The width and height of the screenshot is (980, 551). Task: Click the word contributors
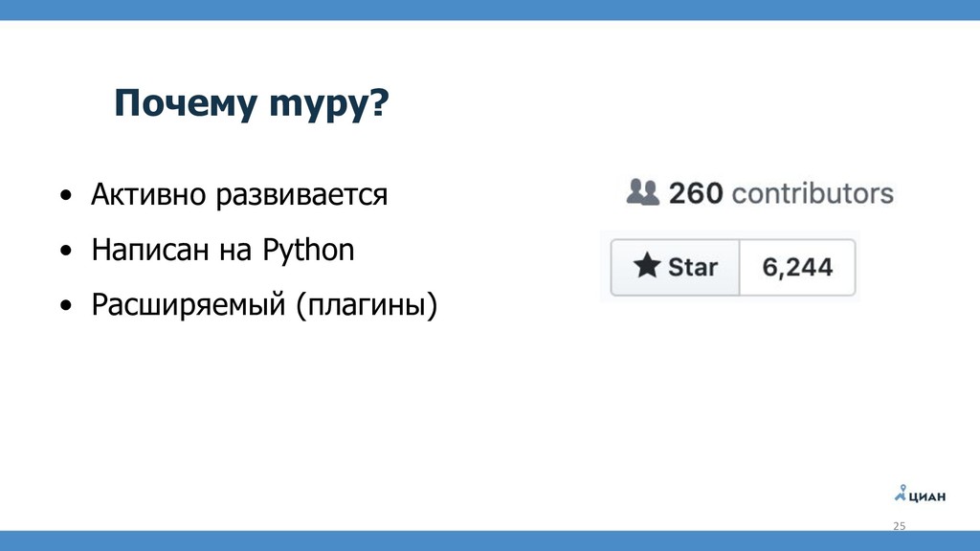click(813, 193)
